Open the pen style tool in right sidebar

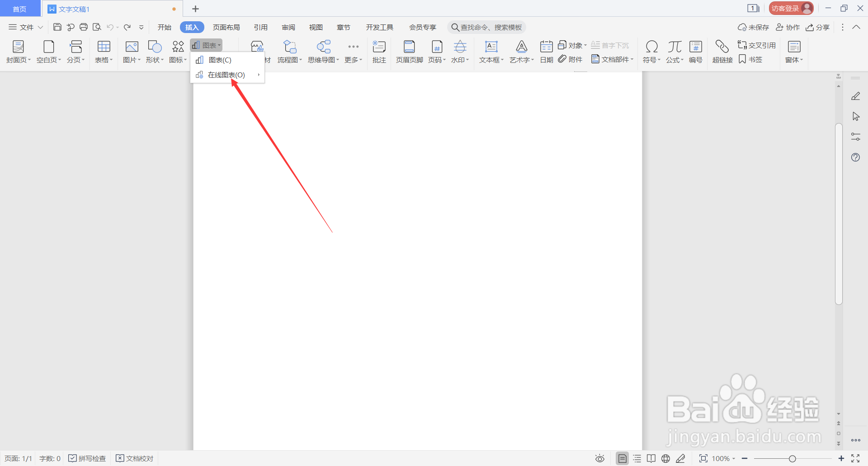tap(855, 96)
